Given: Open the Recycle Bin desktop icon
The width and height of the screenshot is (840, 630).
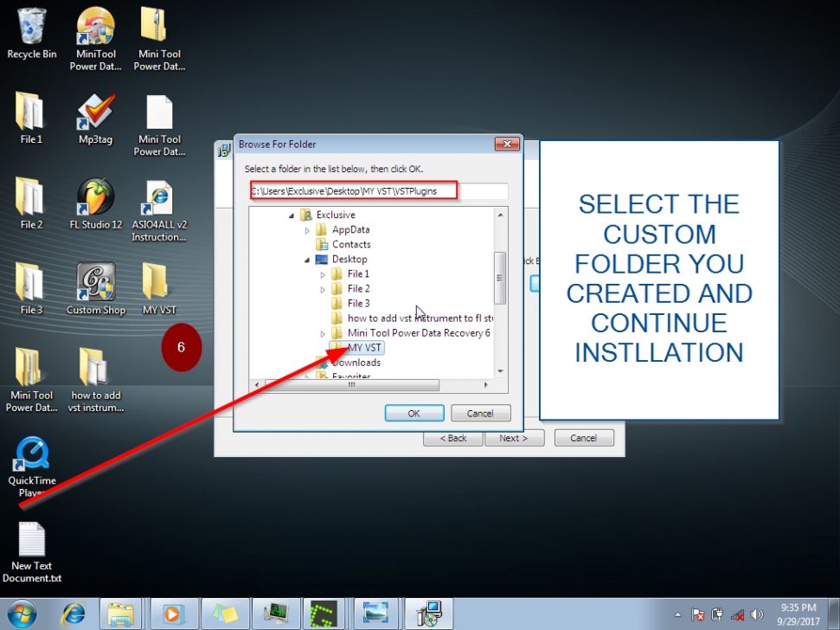Looking at the screenshot, I should tap(32, 34).
